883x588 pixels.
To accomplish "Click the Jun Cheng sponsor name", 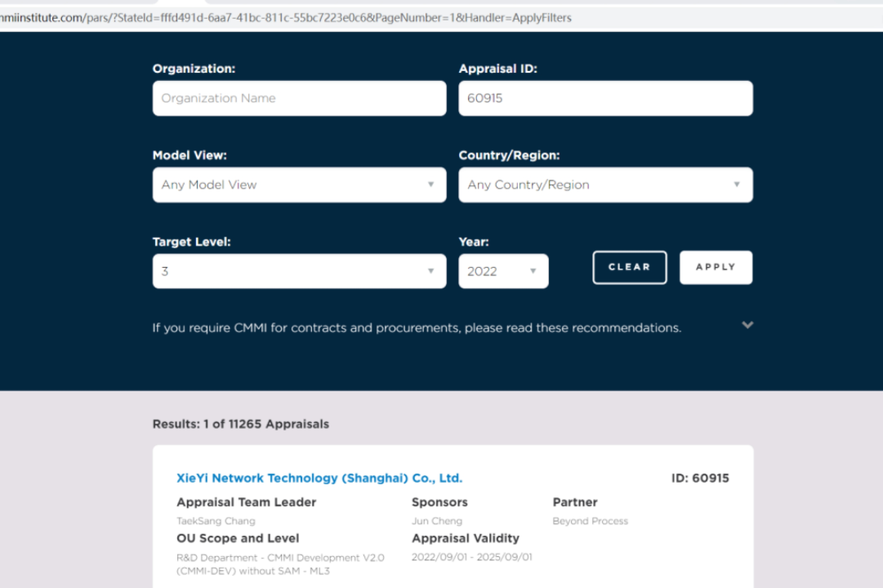I will tap(437, 521).
